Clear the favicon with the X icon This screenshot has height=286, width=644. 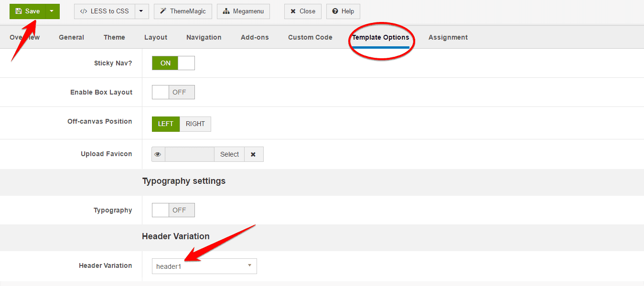[254, 154]
